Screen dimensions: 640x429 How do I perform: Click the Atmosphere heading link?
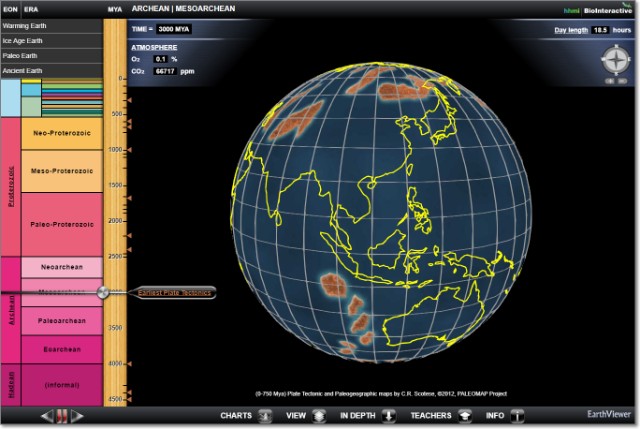(153, 47)
